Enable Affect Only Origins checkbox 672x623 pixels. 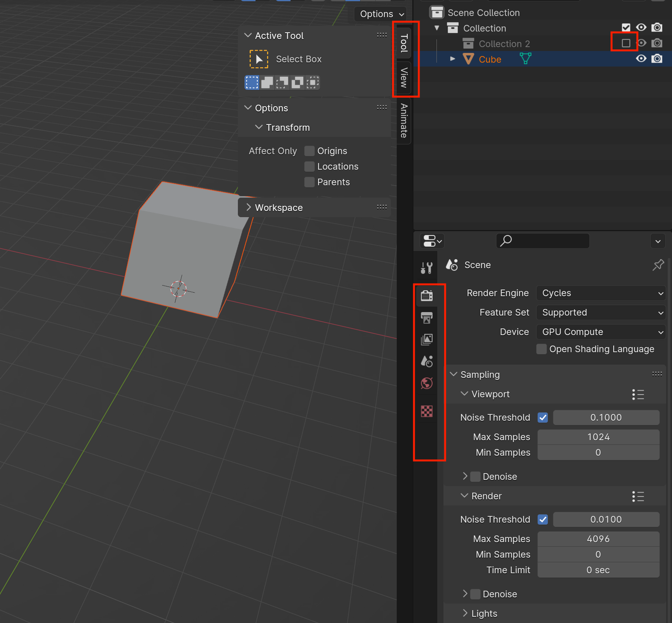310,151
